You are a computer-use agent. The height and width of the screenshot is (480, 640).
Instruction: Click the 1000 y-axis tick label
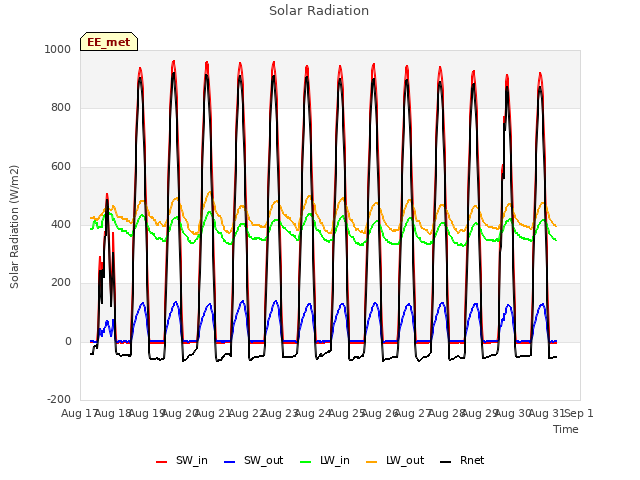[x=58, y=49]
